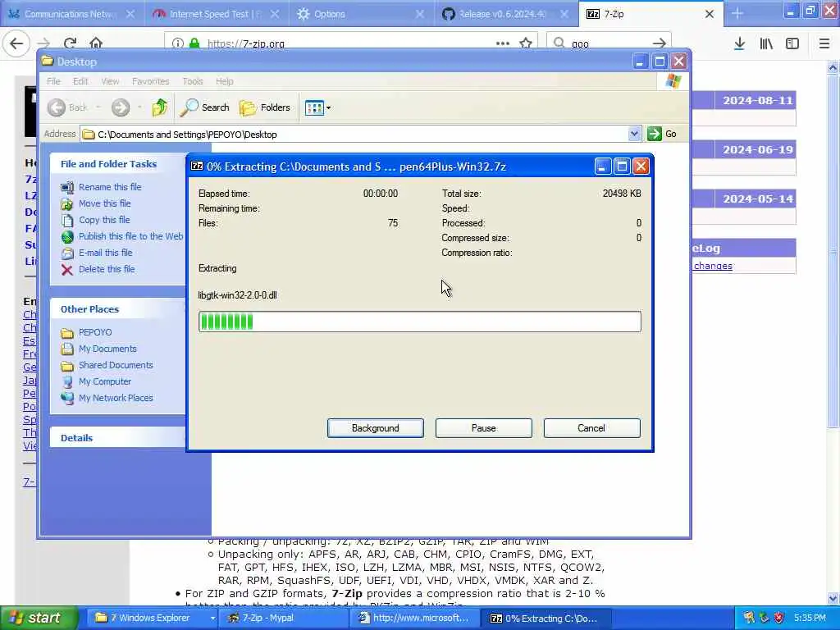Open My Documents in Other Places

pos(107,349)
